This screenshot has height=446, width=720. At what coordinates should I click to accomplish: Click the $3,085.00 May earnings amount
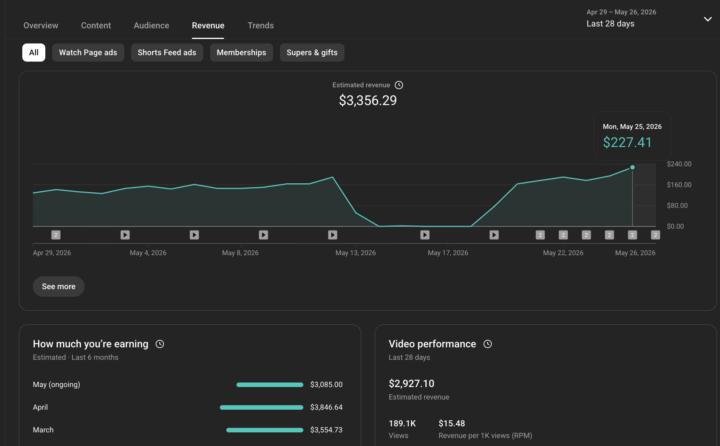(326, 384)
